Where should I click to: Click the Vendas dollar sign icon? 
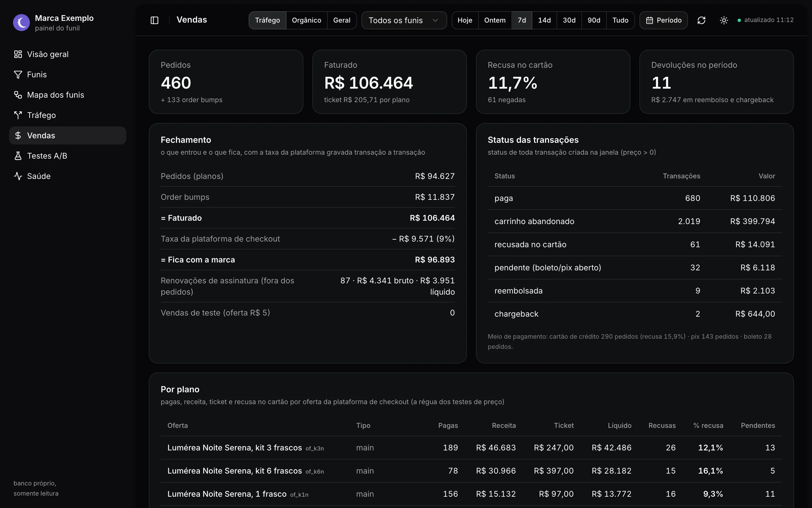click(x=18, y=135)
